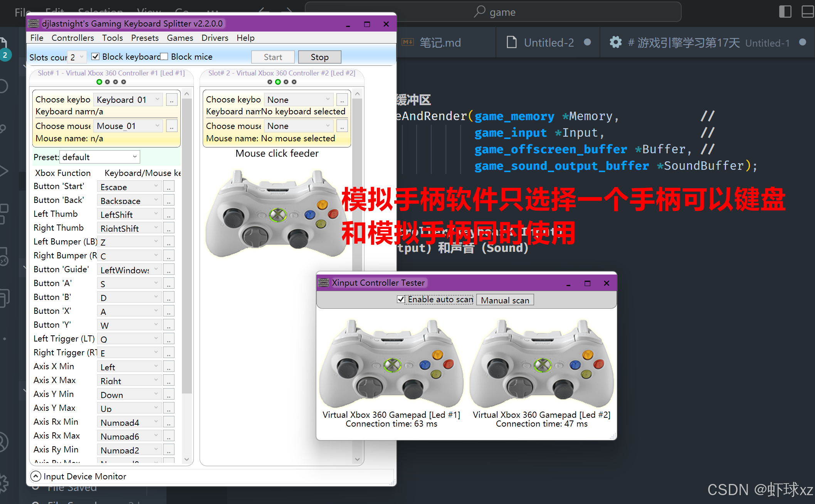The width and height of the screenshot is (815, 504).
Task: Switch to the 游戏引擎学习第17天 Untitled-1 tab
Action: (707, 42)
